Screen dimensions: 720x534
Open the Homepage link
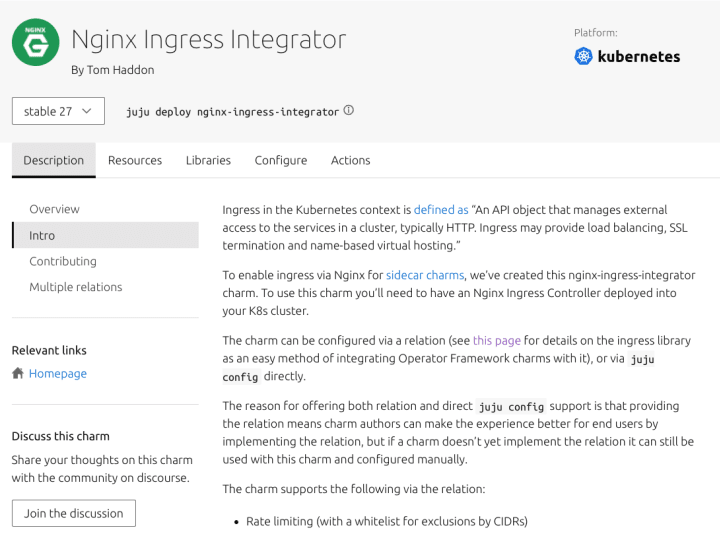(58, 374)
